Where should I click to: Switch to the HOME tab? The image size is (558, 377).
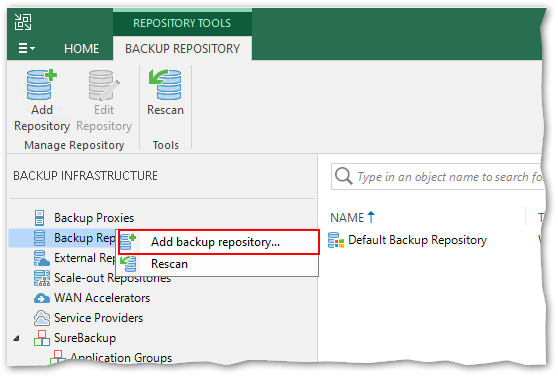(x=81, y=48)
